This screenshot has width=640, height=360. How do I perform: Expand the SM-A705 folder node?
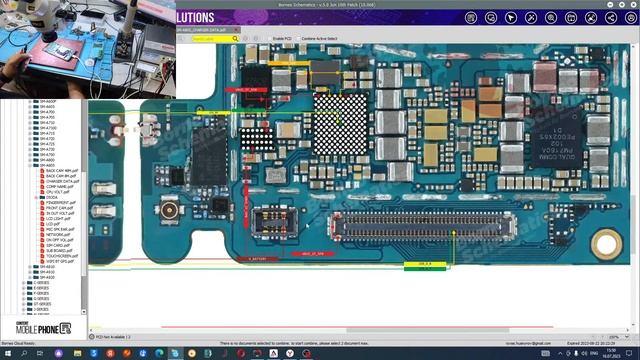pyautogui.click(x=30, y=117)
